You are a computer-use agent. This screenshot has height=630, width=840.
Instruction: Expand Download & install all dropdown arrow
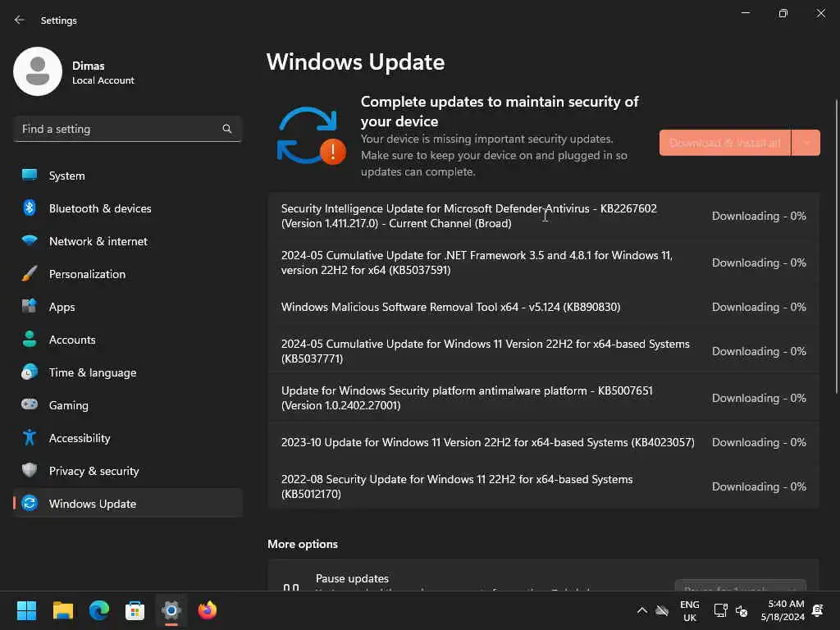click(x=806, y=143)
